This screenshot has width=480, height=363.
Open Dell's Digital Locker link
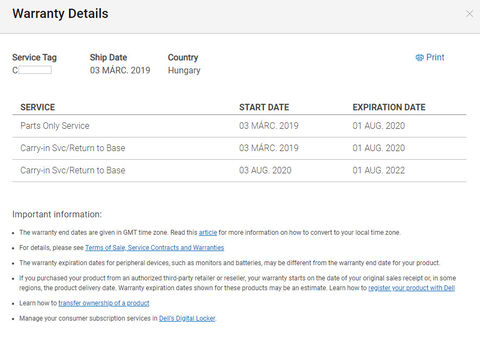coord(187,318)
